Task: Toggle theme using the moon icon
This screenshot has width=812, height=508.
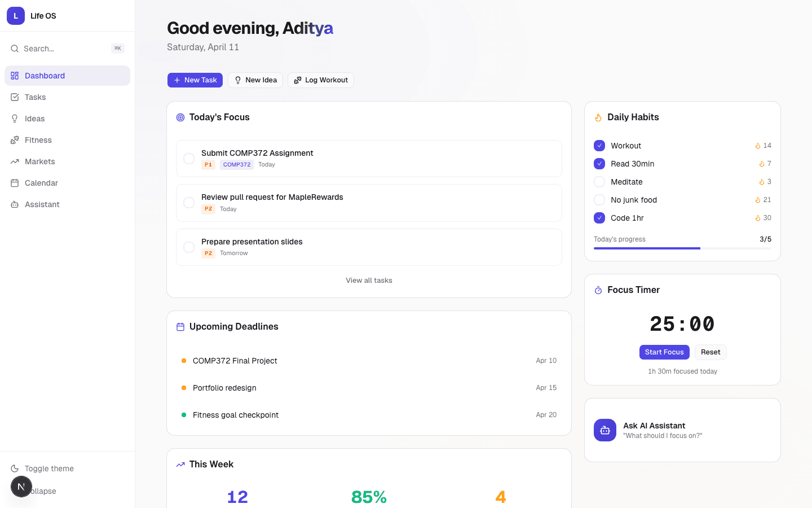Action: 15,468
